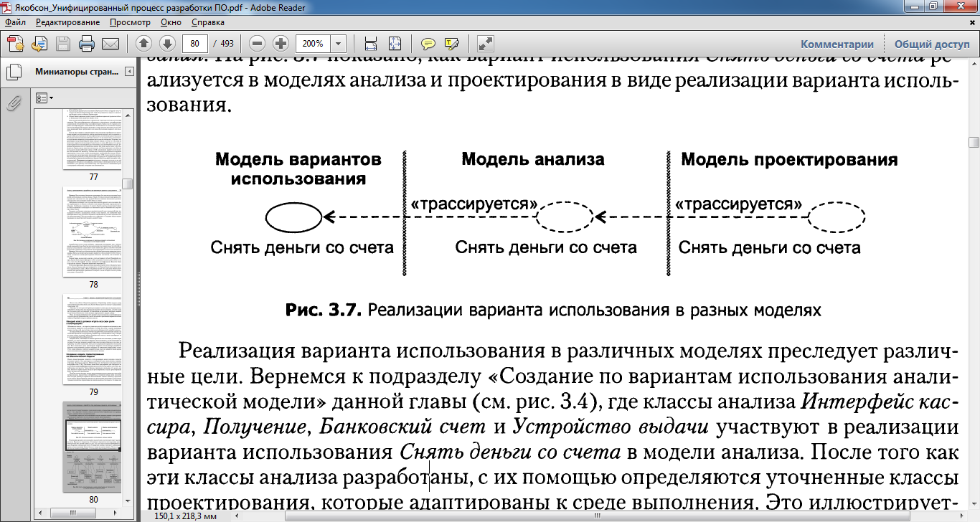980x522 pixels.
Task: Select page 78 thumbnail
Action: (93, 233)
